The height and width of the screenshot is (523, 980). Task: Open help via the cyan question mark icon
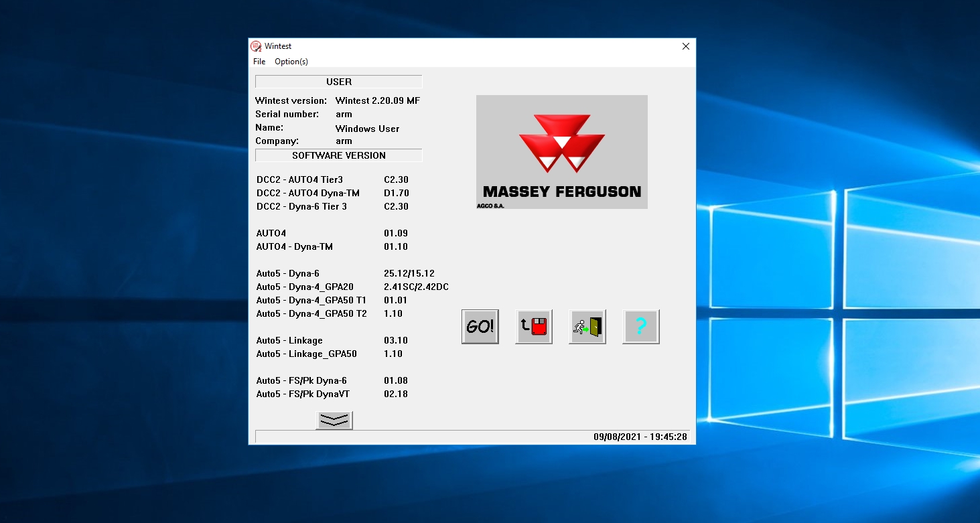(x=640, y=326)
